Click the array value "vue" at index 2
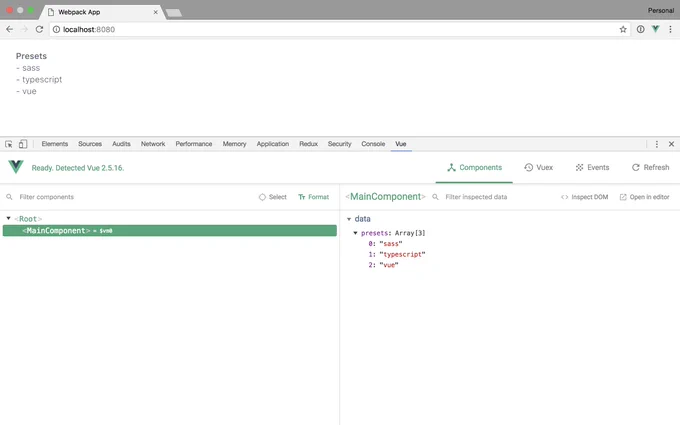Image resolution: width=680 pixels, height=425 pixels. click(x=389, y=265)
